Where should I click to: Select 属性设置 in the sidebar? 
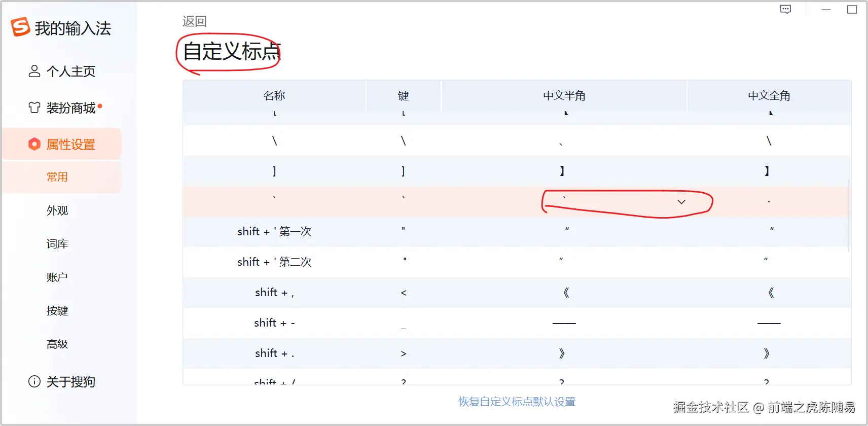(62, 144)
